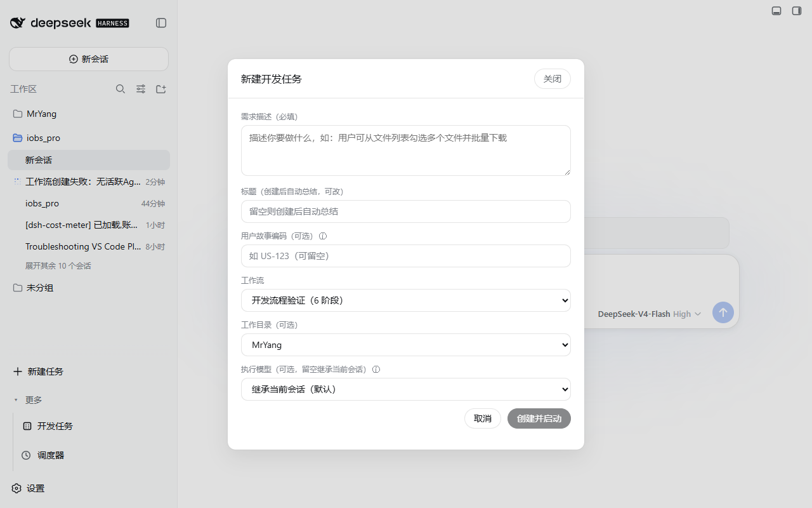Click the MrYang folder icon
This screenshot has height=508, width=812.
click(x=18, y=114)
